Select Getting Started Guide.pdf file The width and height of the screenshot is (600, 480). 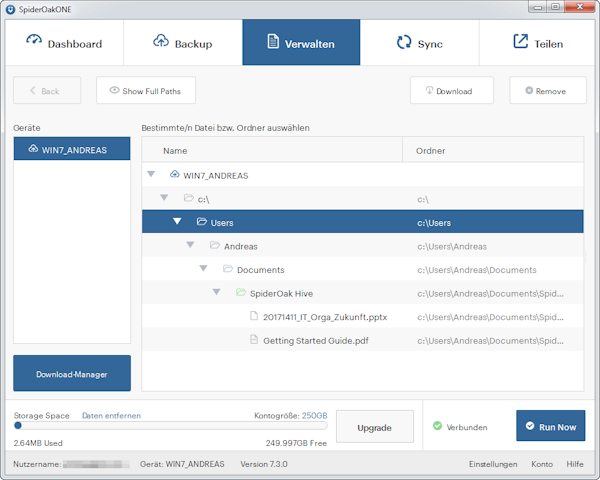pos(363,340)
